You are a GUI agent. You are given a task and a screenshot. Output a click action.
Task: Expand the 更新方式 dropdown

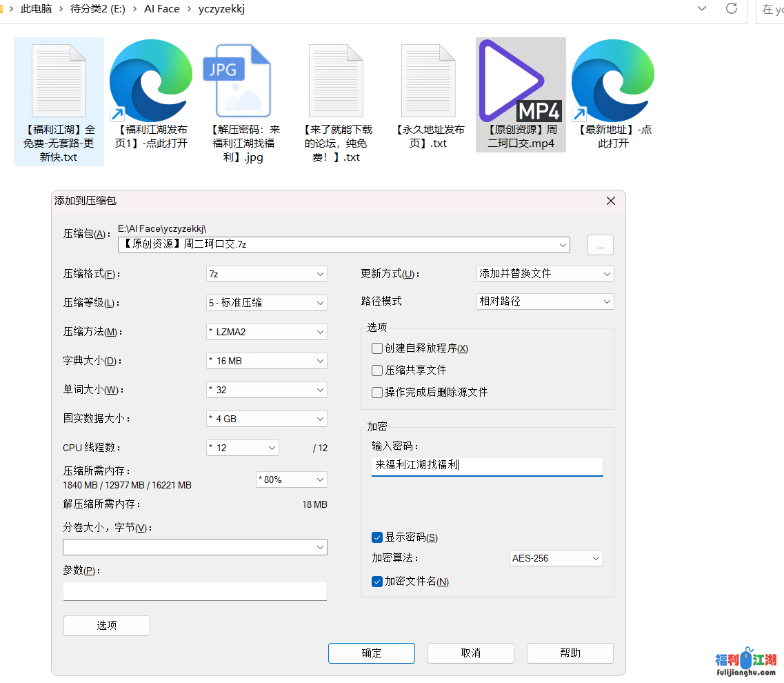click(x=545, y=274)
